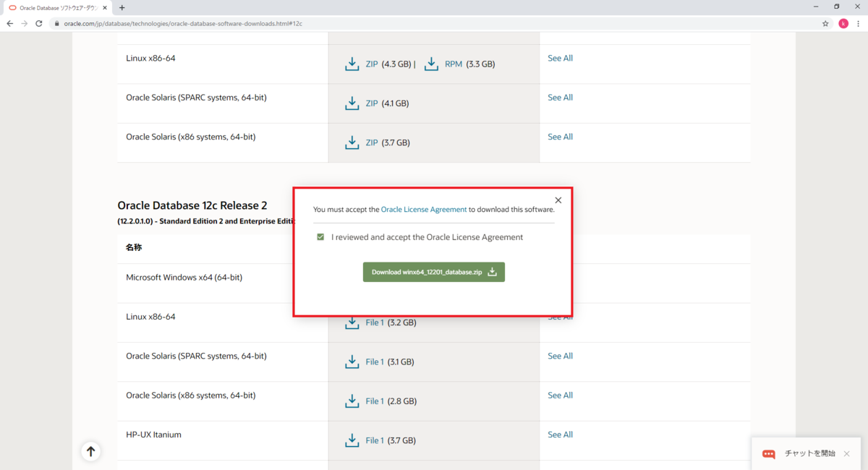
Task: Click the site lock icon in address bar
Action: [56, 23]
